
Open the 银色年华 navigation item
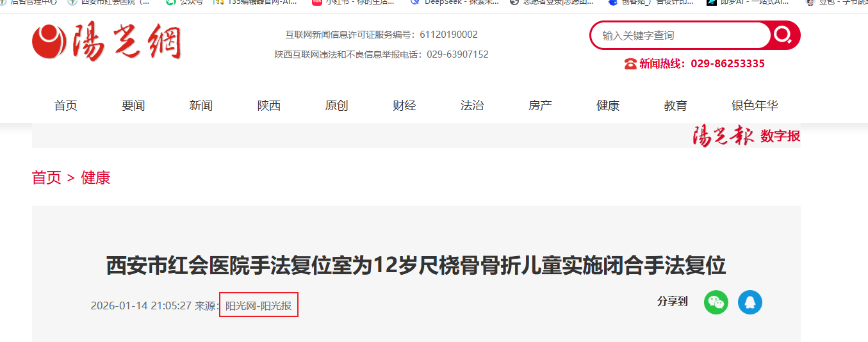(755, 106)
